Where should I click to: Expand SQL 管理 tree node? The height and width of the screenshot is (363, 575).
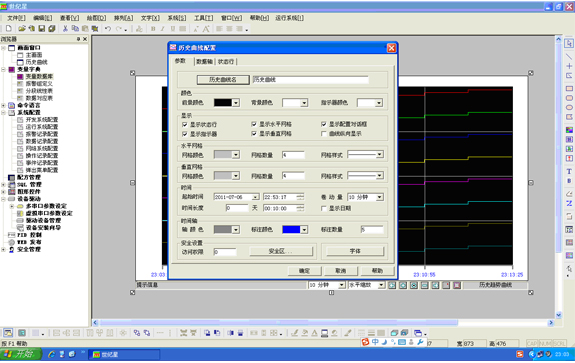3,184
